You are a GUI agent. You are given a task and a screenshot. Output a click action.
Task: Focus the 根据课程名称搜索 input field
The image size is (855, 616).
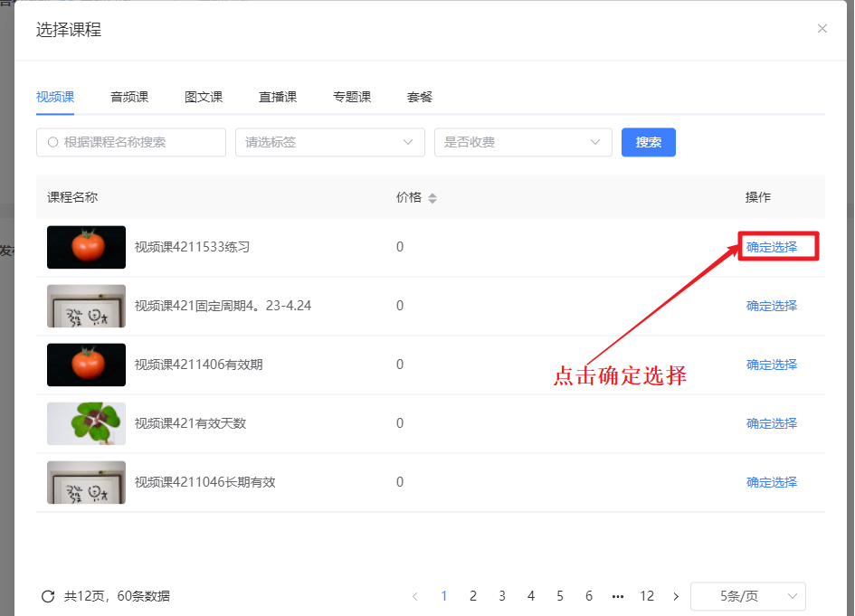pyautogui.click(x=131, y=142)
